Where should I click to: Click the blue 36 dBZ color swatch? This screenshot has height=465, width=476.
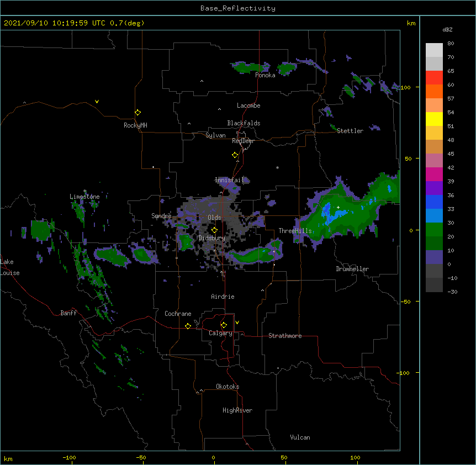(x=434, y=202)
